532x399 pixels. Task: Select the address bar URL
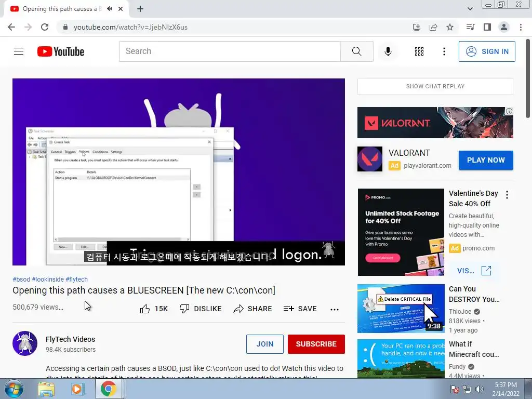click(x=130, y=27)
